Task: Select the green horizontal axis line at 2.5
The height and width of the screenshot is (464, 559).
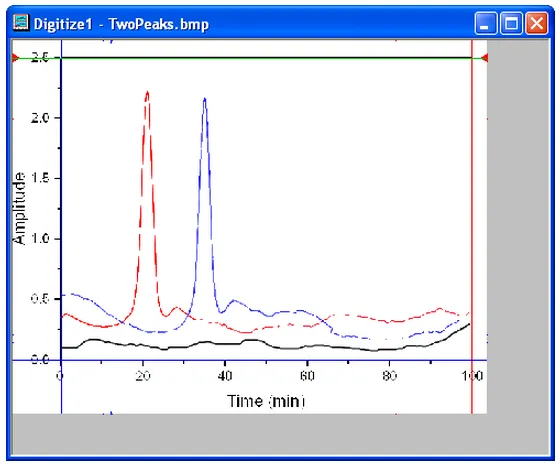Action: click(250, 58)
